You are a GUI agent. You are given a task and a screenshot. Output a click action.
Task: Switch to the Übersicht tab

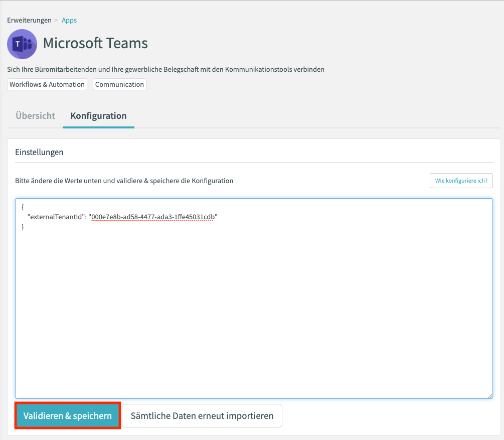[36, 116]
